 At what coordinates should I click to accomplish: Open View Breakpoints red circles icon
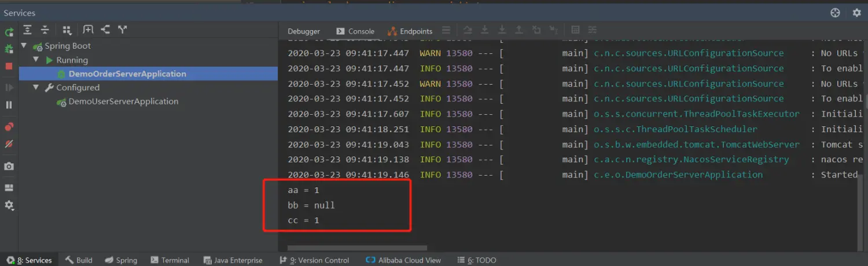coord(9,127)
